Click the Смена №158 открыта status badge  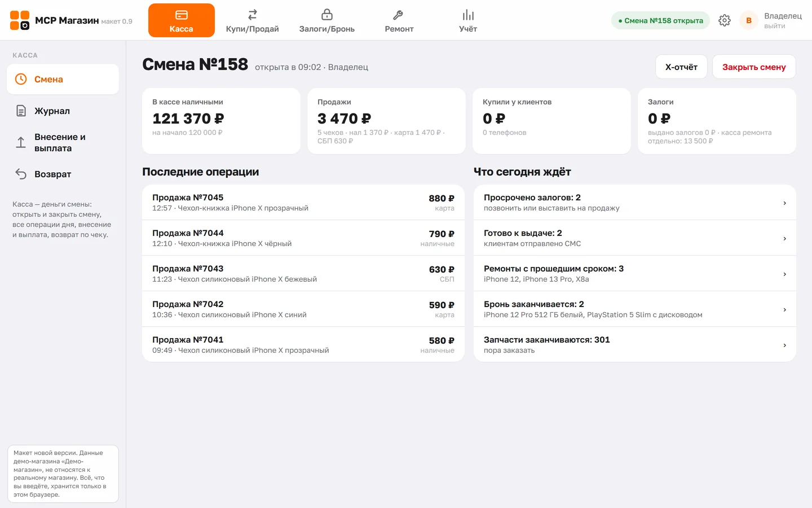click(660, 20)
